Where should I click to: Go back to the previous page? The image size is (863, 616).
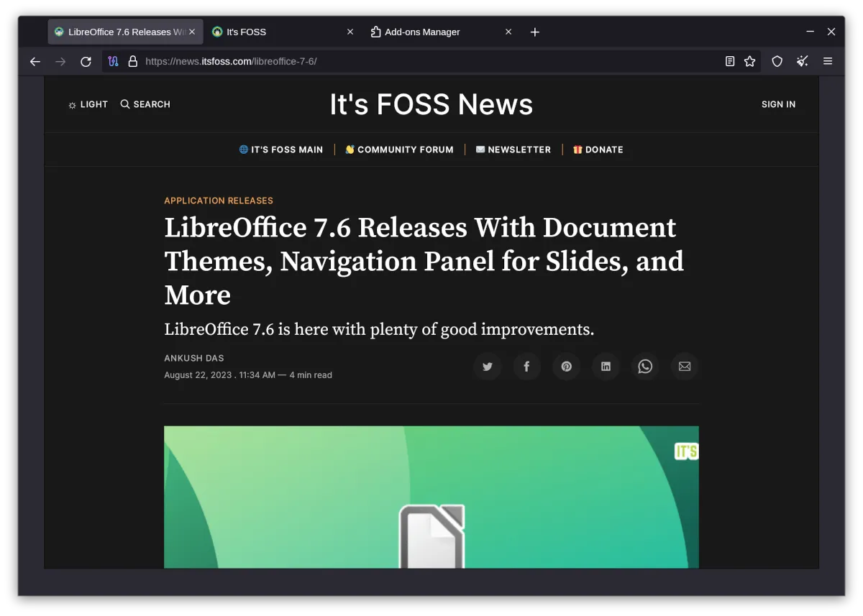(x=35, y=62)
